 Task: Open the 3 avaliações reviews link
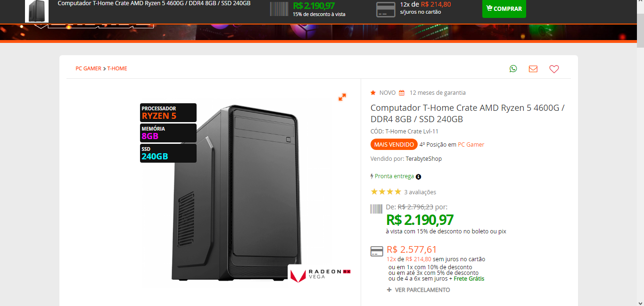(x=420, y=192)
